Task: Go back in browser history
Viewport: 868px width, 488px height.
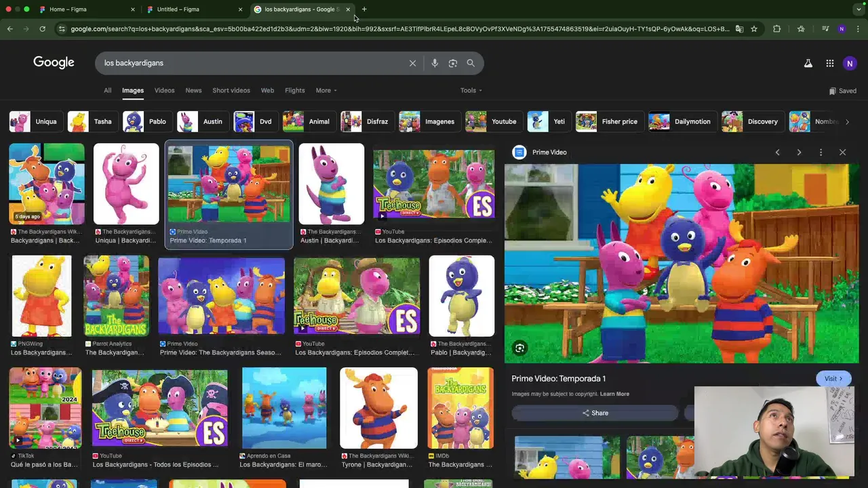Action: point(9,28)
